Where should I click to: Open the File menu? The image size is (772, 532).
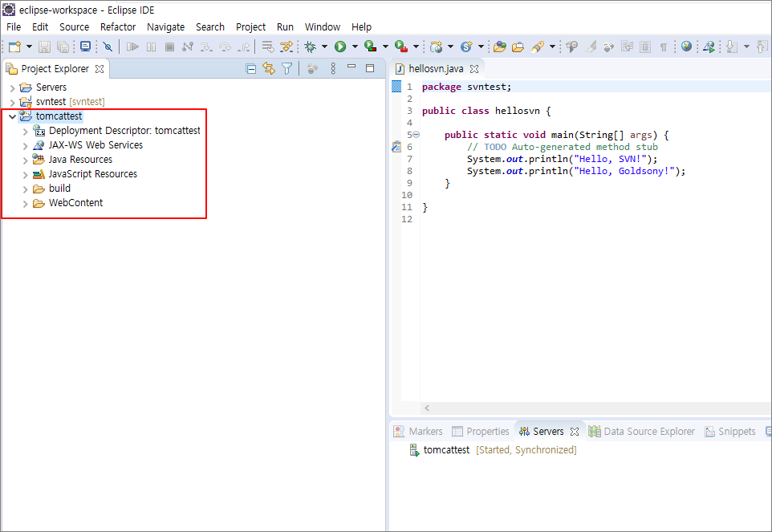coord(14,27)
